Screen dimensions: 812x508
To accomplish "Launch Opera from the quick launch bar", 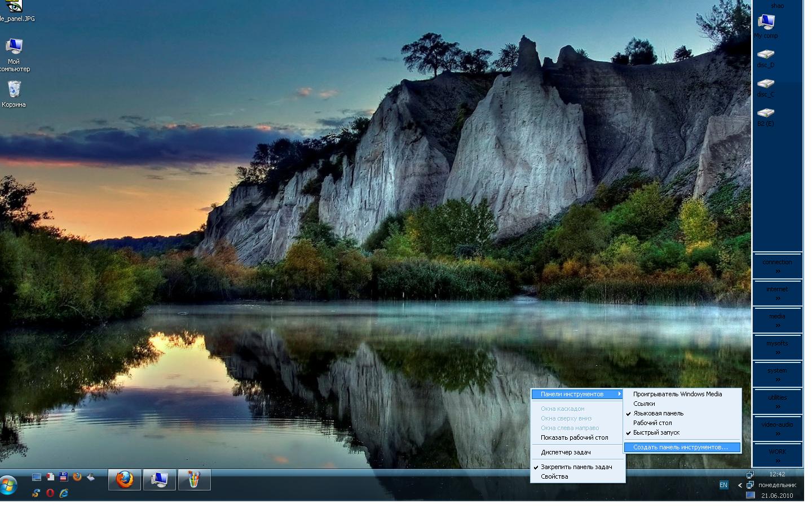I will 50,493.
